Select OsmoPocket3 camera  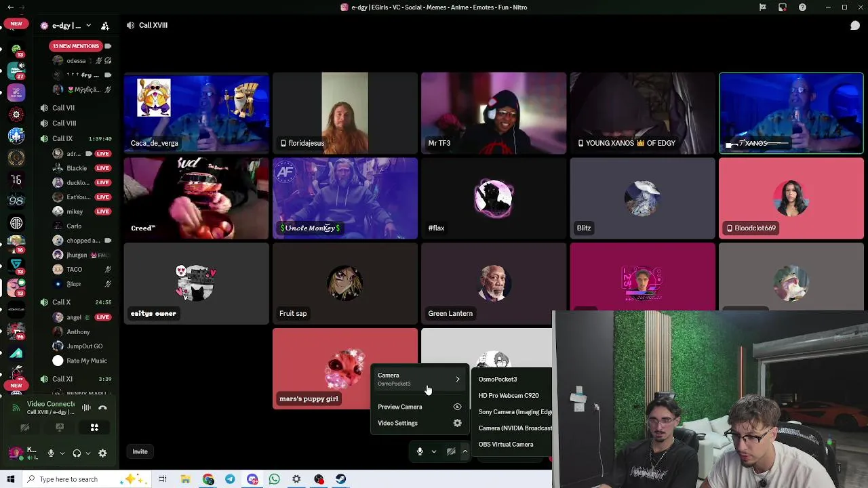click(497, 380)
